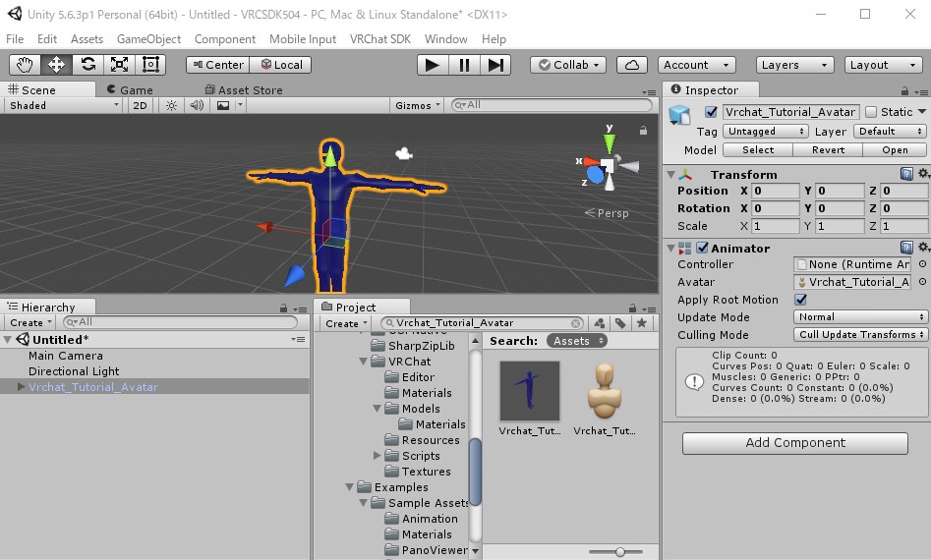This screenshot has width=931, height=560.
Task: Search by type in Project
Action: pos(600,323)
